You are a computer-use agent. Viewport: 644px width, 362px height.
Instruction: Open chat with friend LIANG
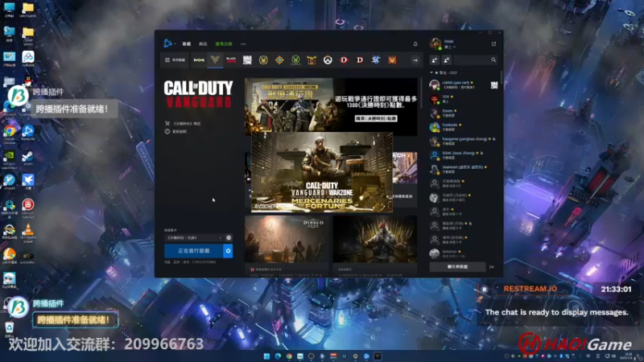(x=464, y=85)
